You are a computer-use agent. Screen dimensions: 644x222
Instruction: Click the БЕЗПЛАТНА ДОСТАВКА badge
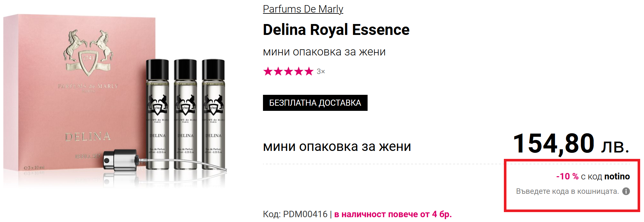point(315,103)
